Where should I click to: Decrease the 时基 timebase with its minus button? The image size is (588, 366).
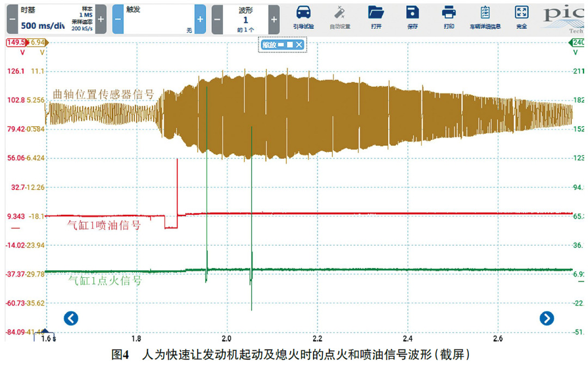coord(13,19)
